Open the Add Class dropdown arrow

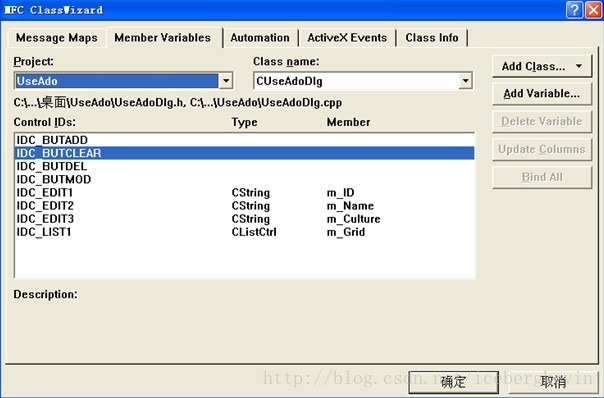pyautogui.click(x=579, y=66)
